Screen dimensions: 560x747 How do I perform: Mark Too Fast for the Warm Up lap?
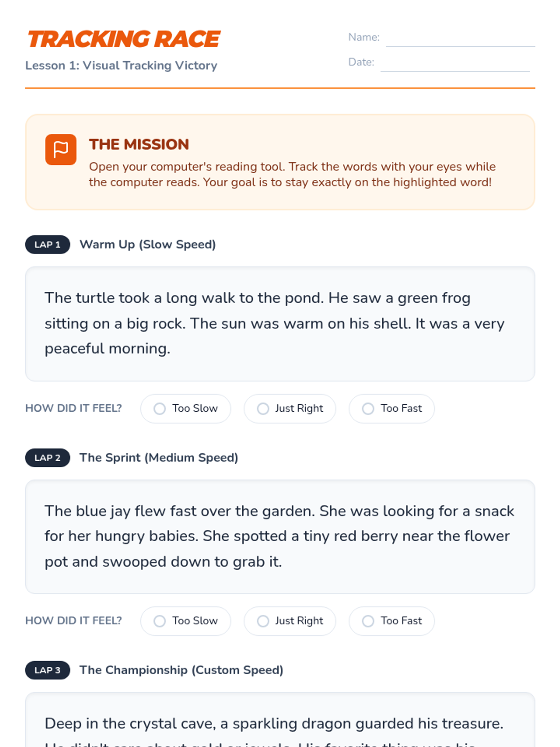pos(368,409)
